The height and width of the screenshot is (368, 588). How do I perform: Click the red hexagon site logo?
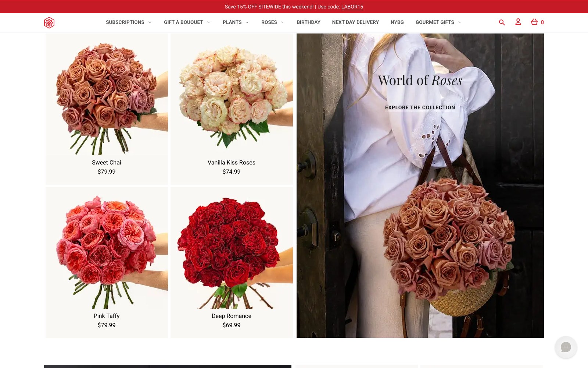49,22
